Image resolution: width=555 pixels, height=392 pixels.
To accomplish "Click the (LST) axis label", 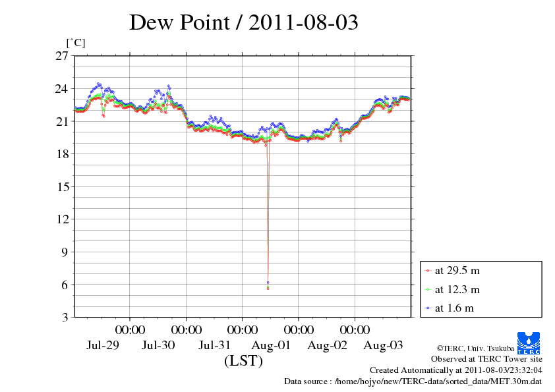I will [x=243, y=361].
